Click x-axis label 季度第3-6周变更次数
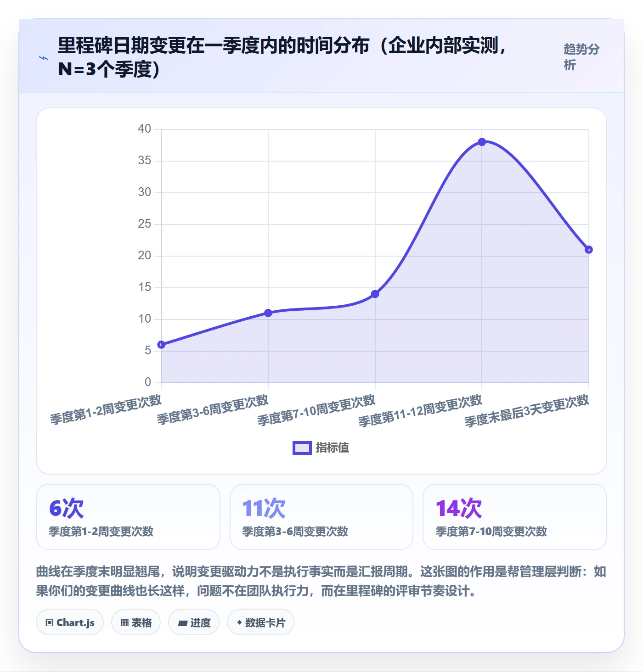The height and width of the screenshot is (672, 643). [x=213, y=409]
